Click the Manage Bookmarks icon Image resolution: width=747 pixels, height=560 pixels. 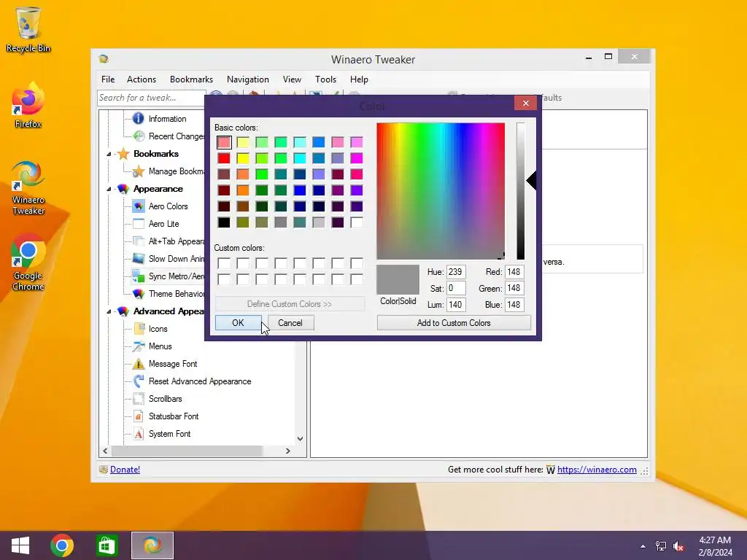pyautogui.click(x=139, y=171)
